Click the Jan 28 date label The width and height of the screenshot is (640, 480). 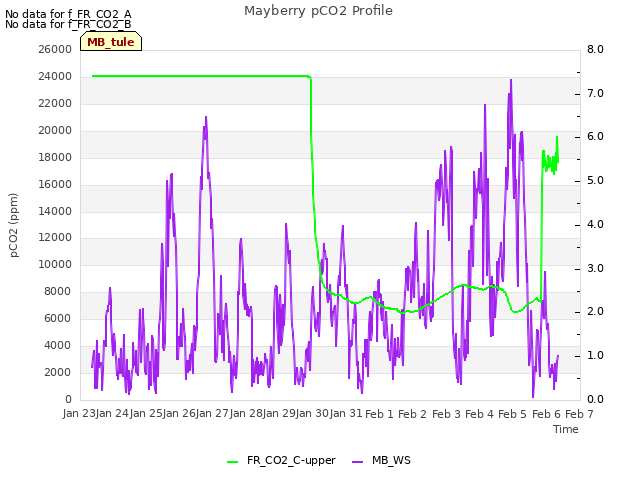[246, 413]
